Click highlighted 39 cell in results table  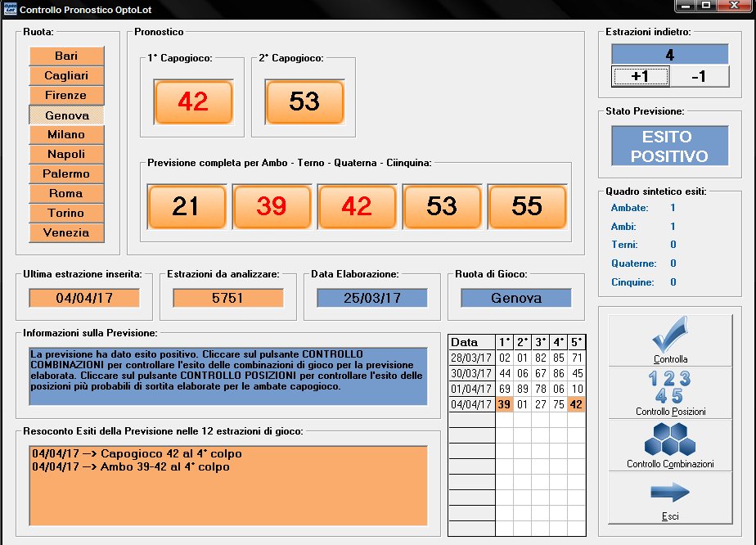pos(506,404)
